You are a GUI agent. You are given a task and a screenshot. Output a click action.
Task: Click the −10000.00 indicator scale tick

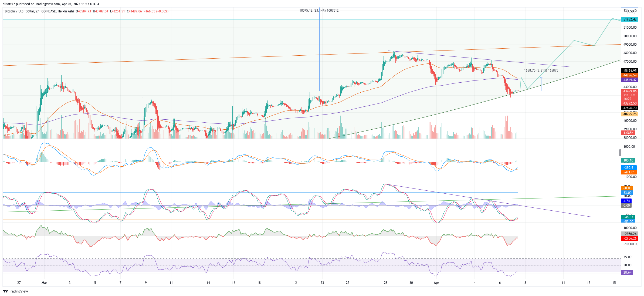(x=631, y=244)
